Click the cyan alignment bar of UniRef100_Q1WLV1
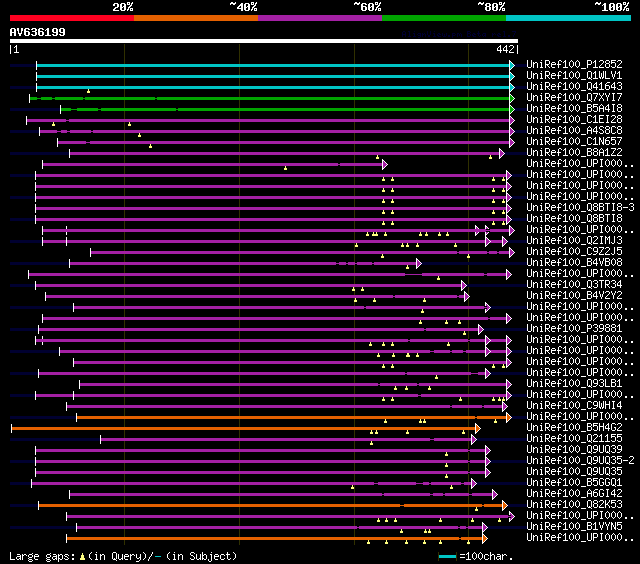This screenshot has width=640, height=564. tap(276, 76)
